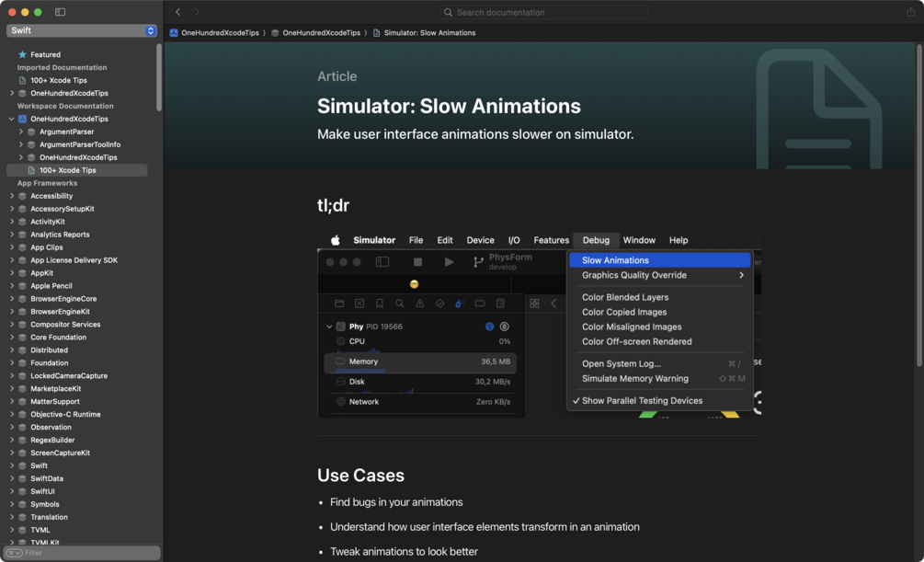Collapse the workspace OneHundredXcodeTips group
Viewport: 924px width, 562px height.
(x=12, y=119)
